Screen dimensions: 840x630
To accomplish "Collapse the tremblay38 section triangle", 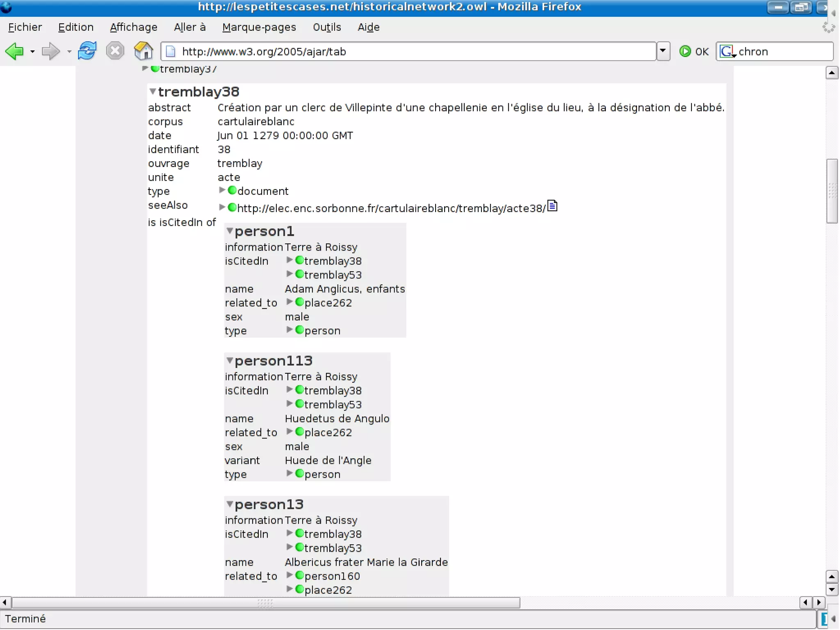I will (153, 91).
